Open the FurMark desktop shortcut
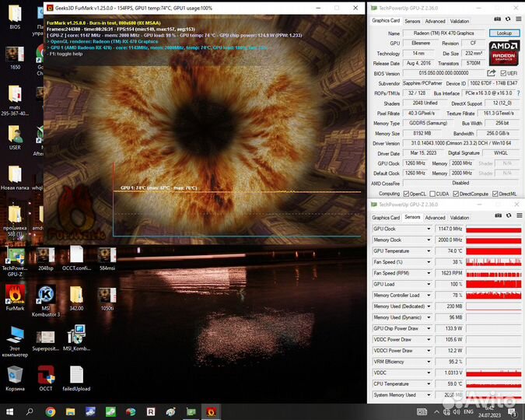This screenshot has height=420, width=525. (x=15, y=297)
